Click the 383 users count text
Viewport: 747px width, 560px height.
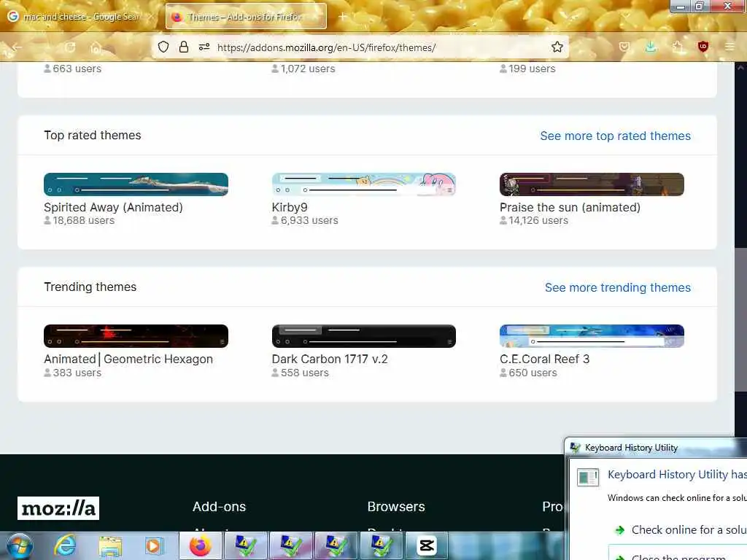[x=77, y=373]
